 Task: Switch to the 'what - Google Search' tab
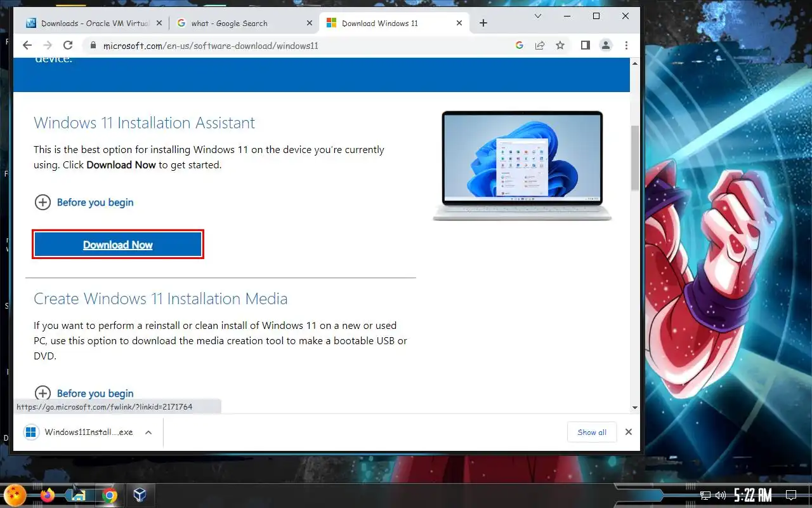click(x=244, y=23)
